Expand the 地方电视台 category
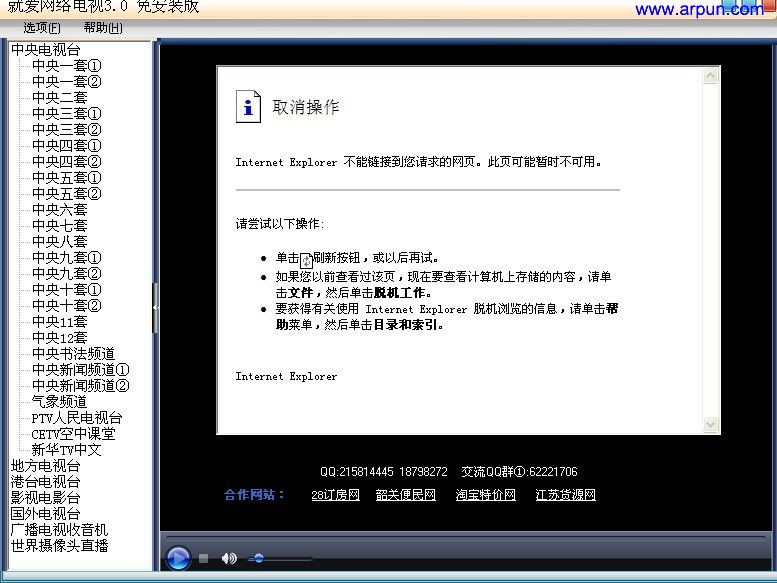Viewport: 777px width, 583px height. coord(45,465)
